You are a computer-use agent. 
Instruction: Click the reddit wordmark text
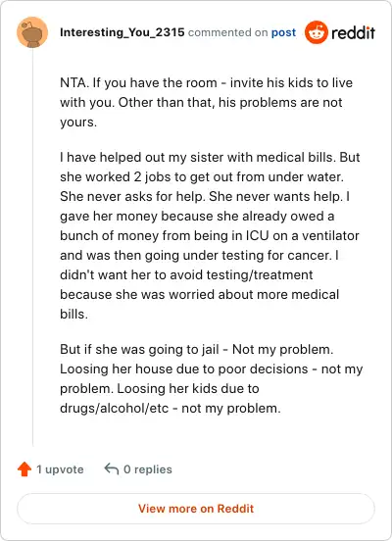tap(353, 32)
